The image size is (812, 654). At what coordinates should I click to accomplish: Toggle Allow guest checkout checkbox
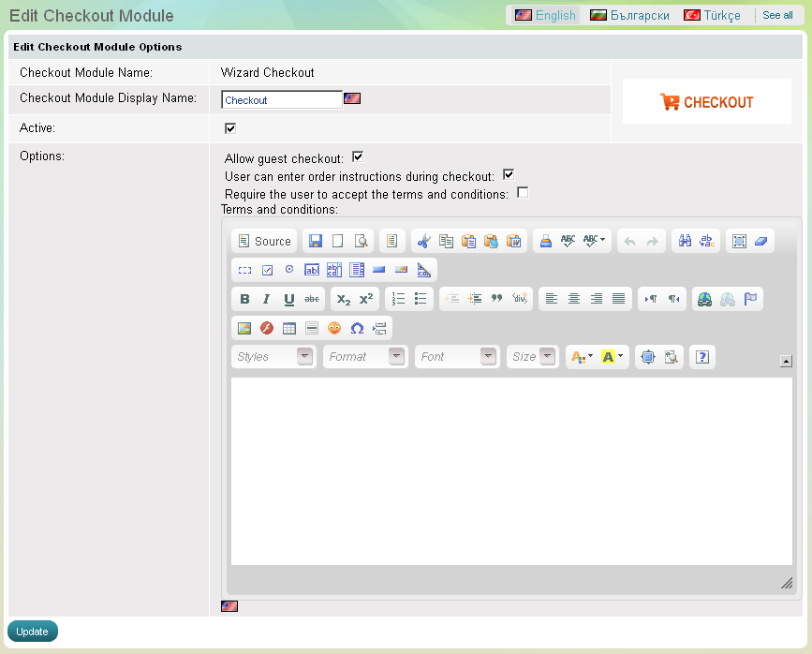point(357,156)
